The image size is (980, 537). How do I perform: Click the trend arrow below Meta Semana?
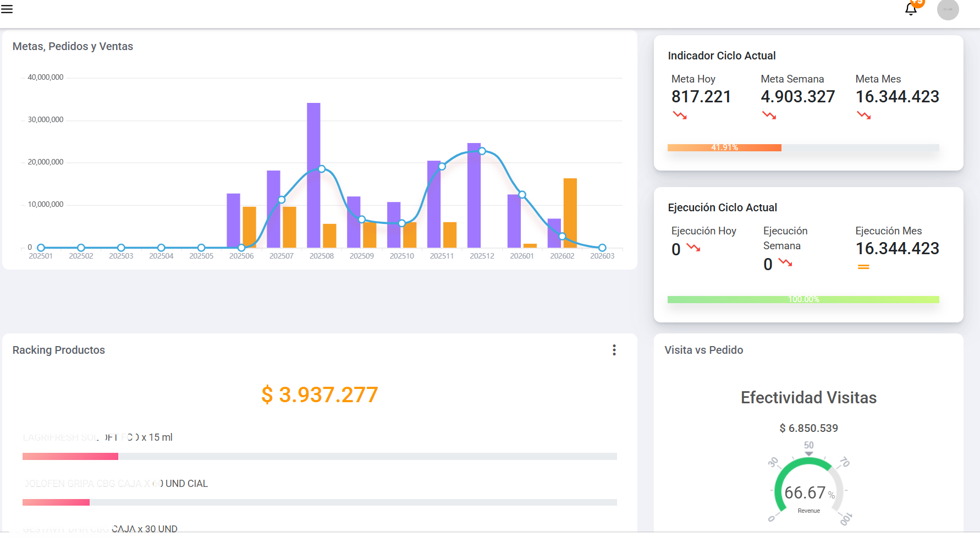tap(769, 116)
